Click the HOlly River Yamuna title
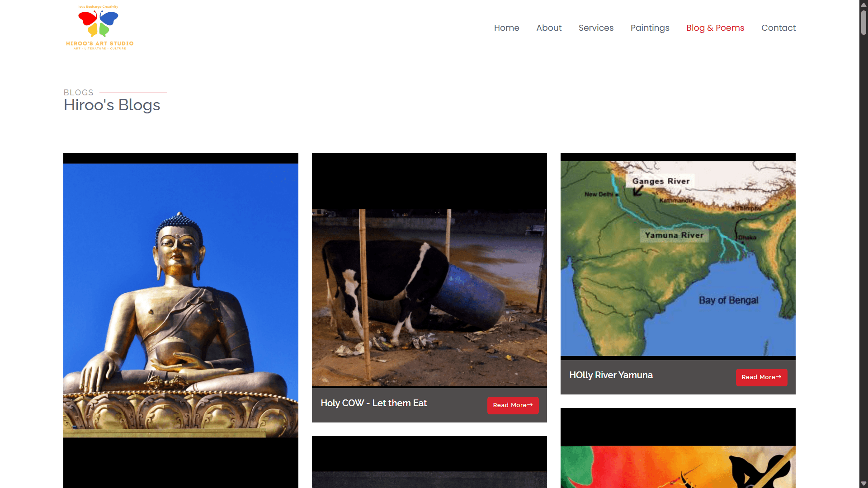The width and height of the screenshot is (868, 488). pyautogui.click(x=611, y=375)
